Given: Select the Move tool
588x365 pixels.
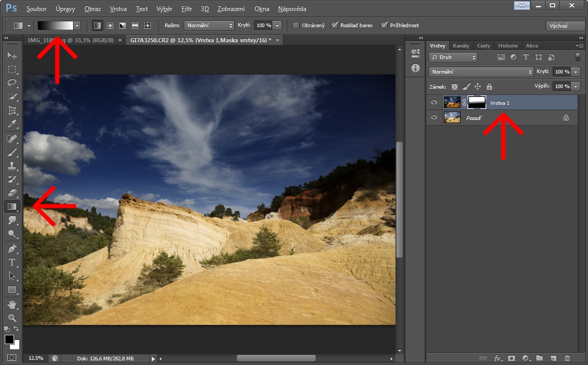Looking at the screenshot, I should tap(12, 55).
